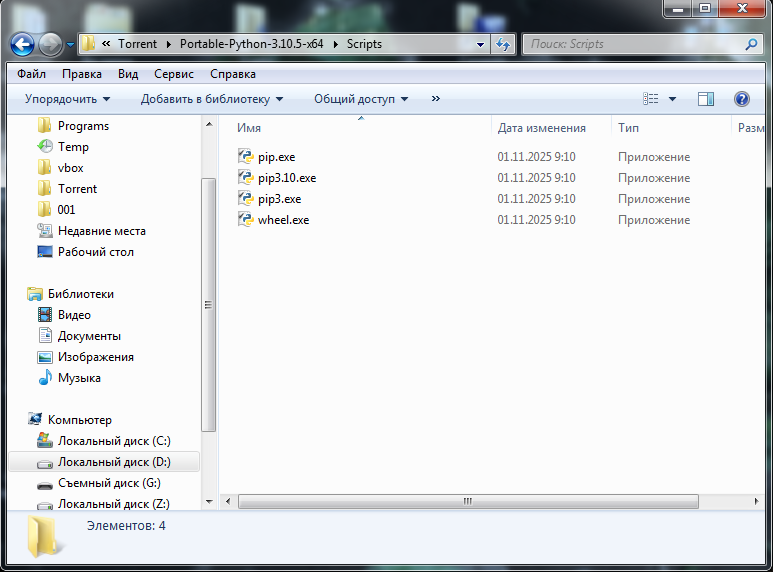Show hidden toolbar commands chevron
This screenshot has width=773, height=572.
[436, 99]
